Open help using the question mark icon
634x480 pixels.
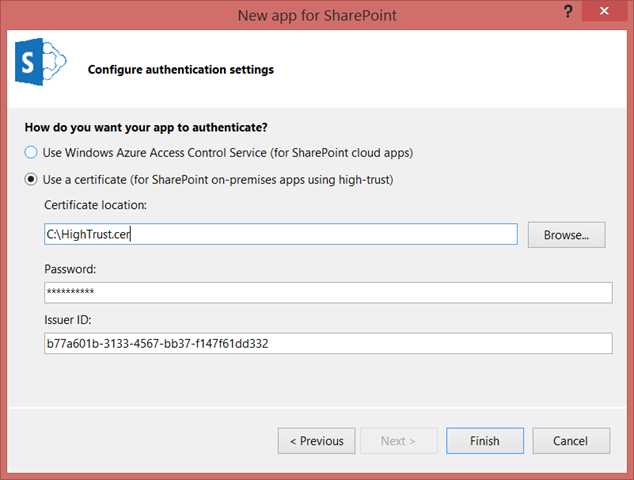568,11
